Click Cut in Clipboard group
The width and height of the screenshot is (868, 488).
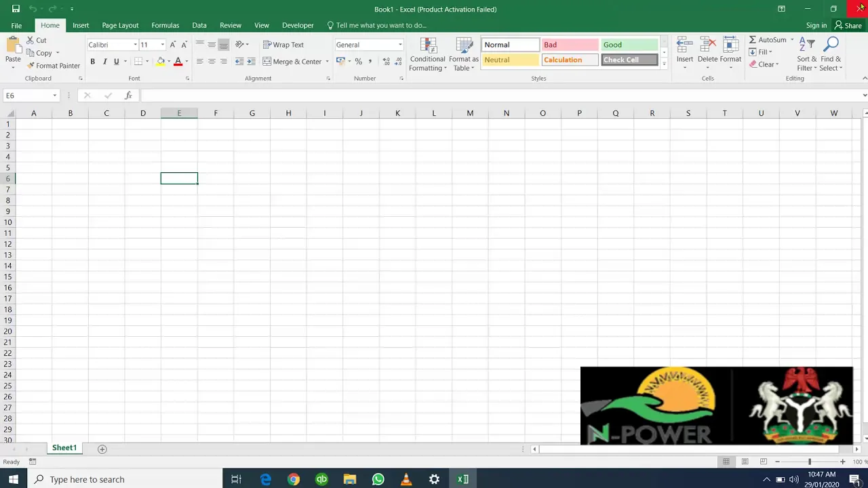(37, 41)
